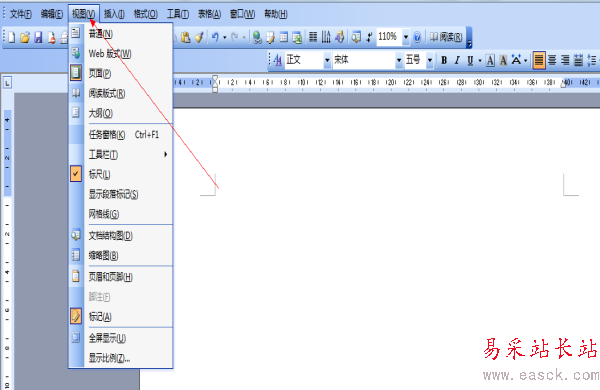This screenshot has width=600, height=390.
Task: Open the 文件(F) menu
Action: tap(21, 14)
